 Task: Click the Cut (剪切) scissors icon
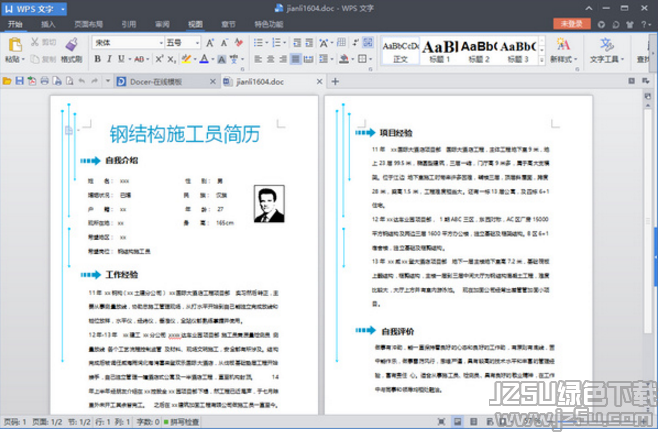[34, 42]
